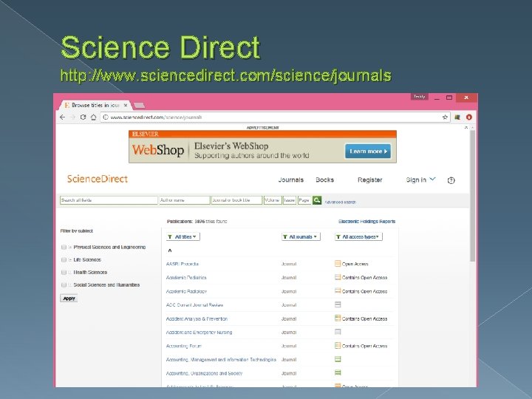Viewport: 532px width, 399px height.
Task: Open the Advanced search link
Action: click(x=341, y=202)
